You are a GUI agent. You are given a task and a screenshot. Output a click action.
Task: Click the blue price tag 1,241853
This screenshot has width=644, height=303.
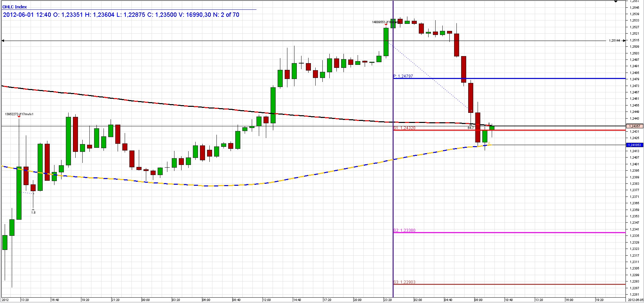tap(634, 145)
